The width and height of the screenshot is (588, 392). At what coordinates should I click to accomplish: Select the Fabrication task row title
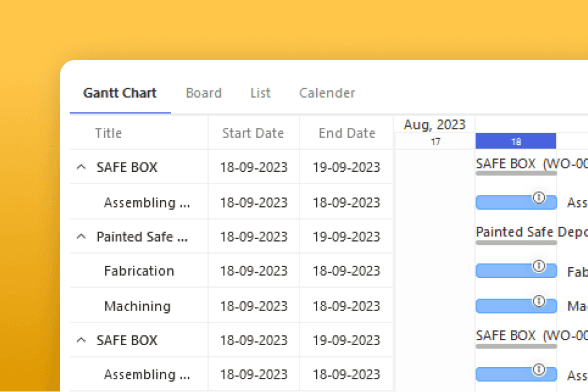139,271
